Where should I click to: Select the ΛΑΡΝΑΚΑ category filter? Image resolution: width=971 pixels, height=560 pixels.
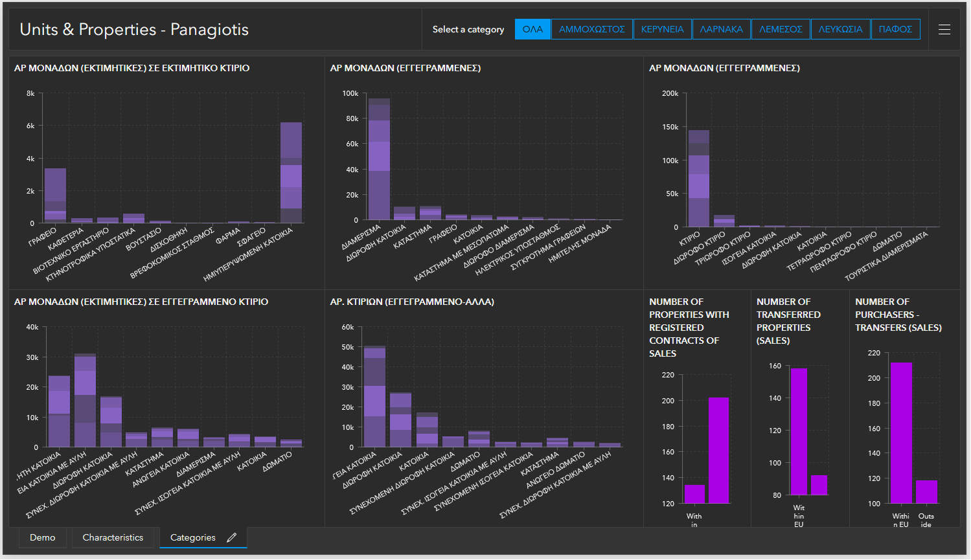coord(721,29)
